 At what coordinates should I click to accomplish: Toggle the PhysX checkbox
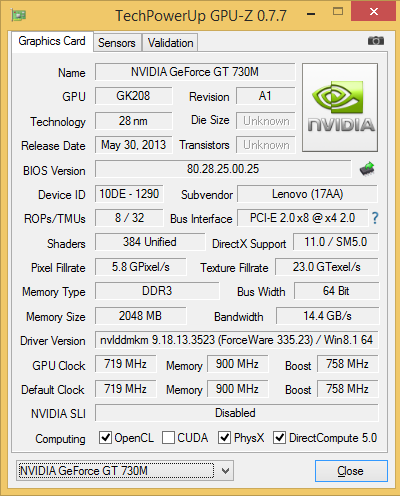(x=224, y=437)
